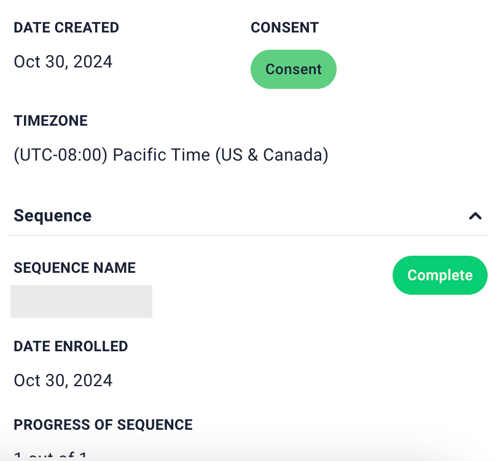Screen dimensions: 500x461
Task: Select the TIMEZONE field label
Action: coord(51,121)
